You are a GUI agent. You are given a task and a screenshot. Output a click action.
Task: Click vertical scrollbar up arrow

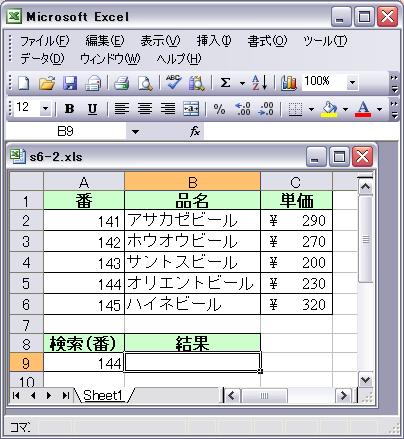(366, 187)
